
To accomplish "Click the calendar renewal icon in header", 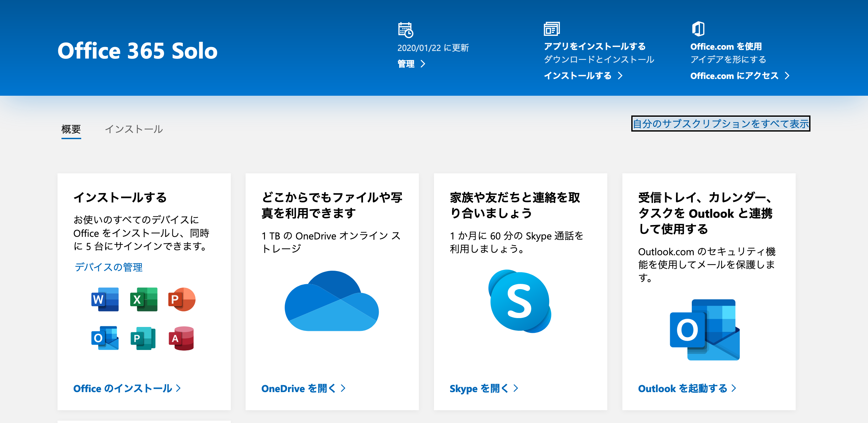I will tap(405, 30).
